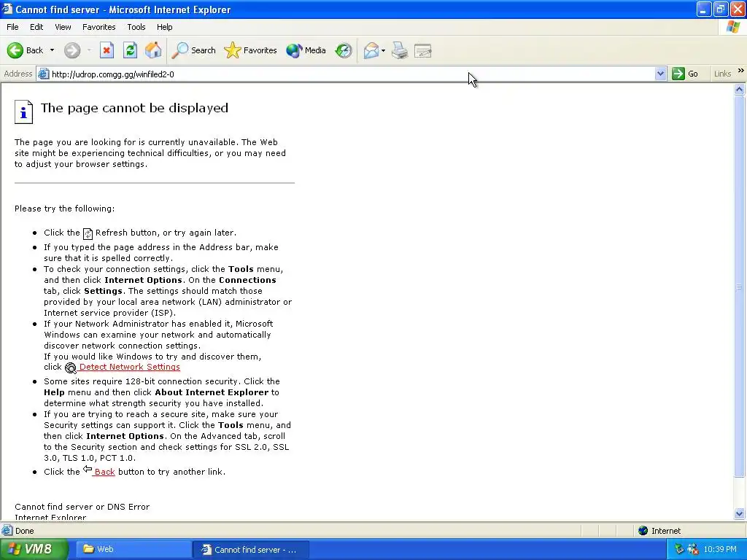Click the security alert tray icon
747x560 pixels.
point(693,550)
